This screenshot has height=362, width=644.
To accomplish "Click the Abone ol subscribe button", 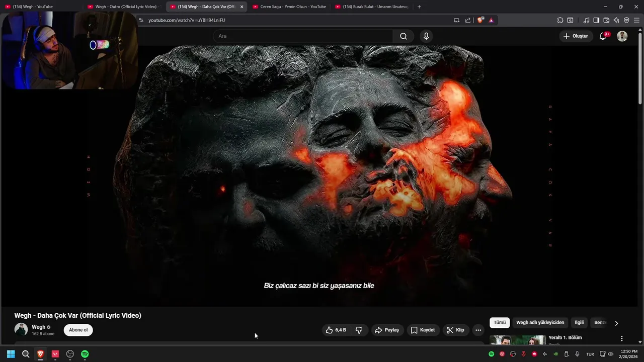I will click(78, 330).
